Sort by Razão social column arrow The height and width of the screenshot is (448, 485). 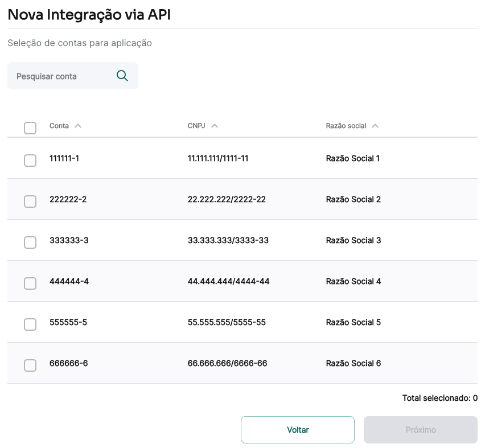375,126
